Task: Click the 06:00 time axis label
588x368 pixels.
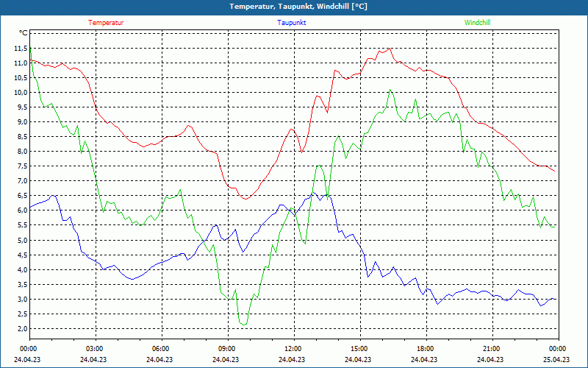Action: 162,349
